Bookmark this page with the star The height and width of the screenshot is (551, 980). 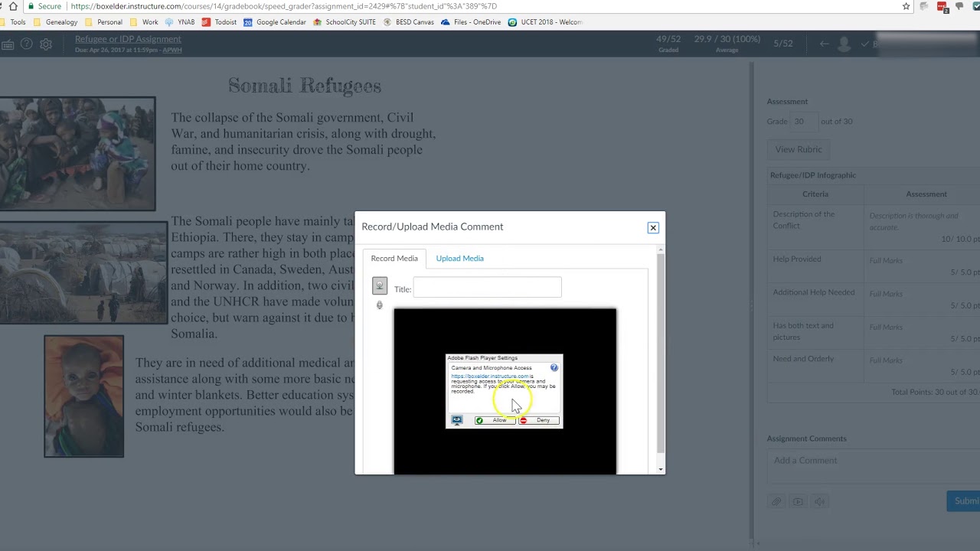[906, 6]
